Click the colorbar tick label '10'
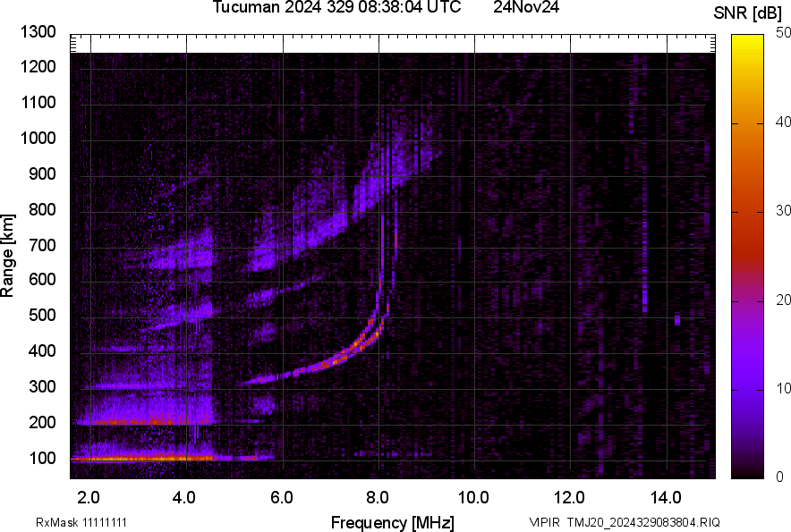The height and width of the screenshot is (532, 791). click(x=783, y=388)
